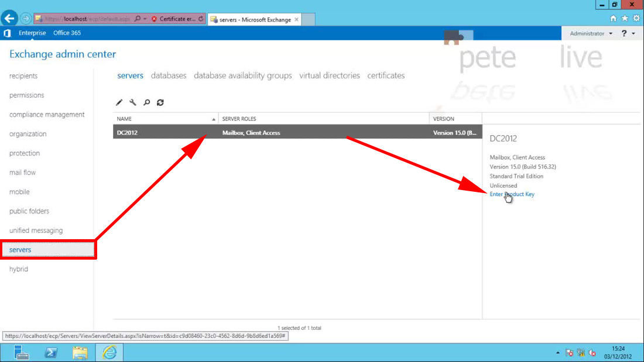Open the certificates tab
Viewport: 644px width, 362px height.
pyautogui.click(x=386, y=75)
